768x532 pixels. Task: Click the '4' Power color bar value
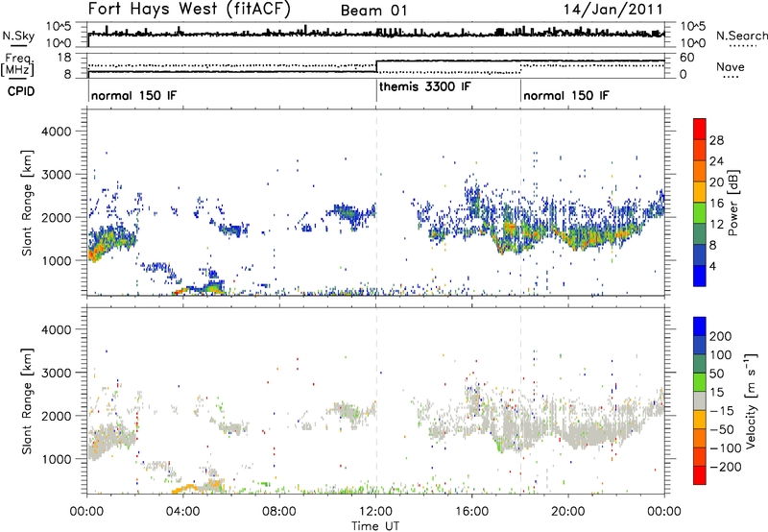tap(713, 266)
